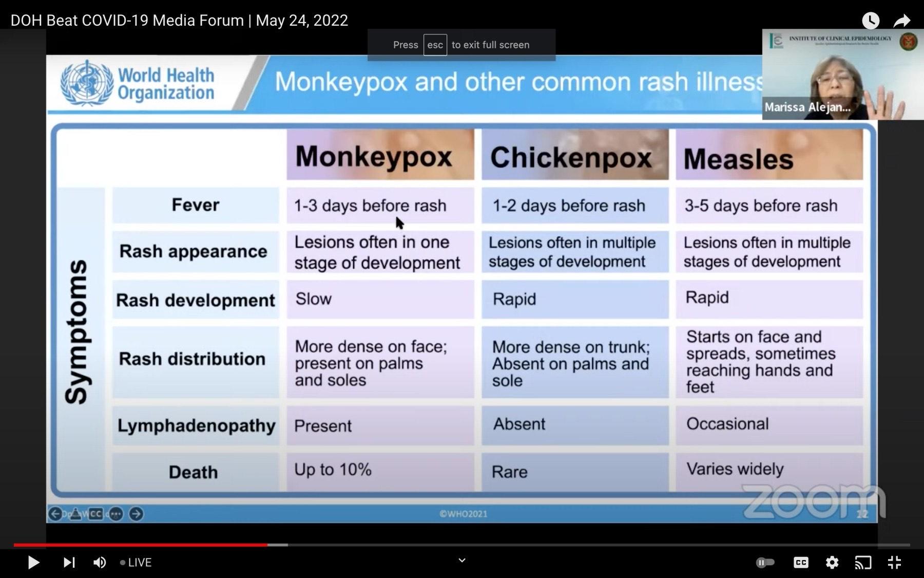Click the 'Present' lymphadenopathy cell

380,425
